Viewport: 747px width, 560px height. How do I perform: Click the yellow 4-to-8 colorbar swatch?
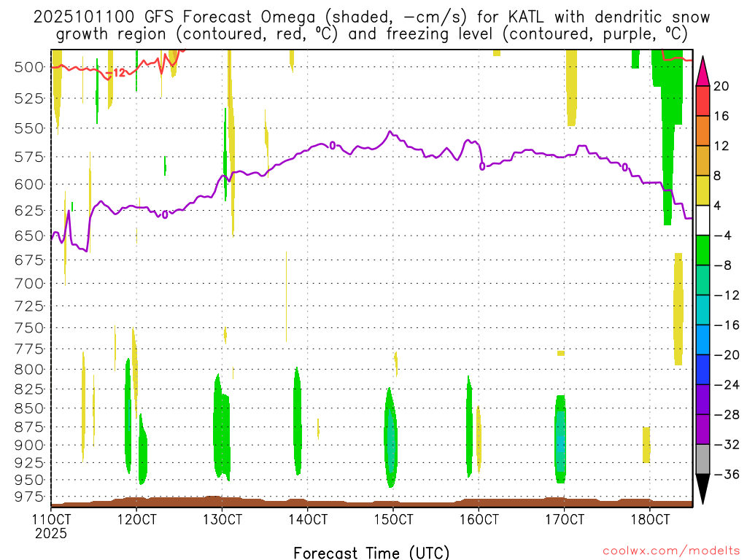tap(703, 190)
